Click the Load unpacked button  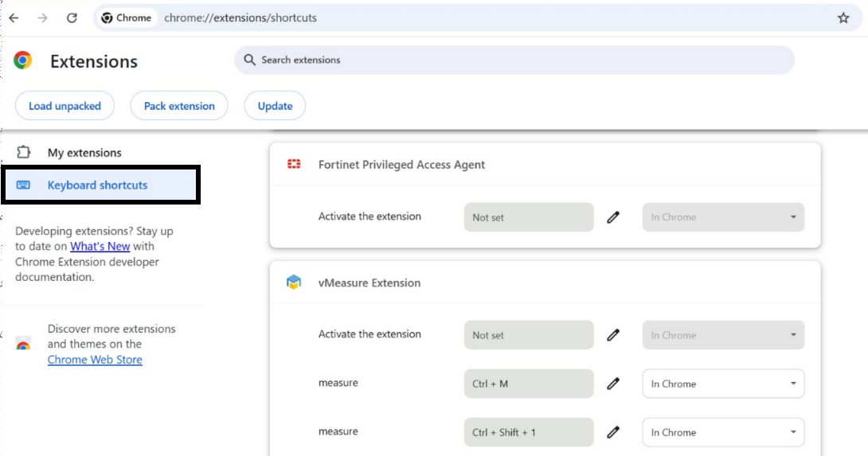(65, 106)
